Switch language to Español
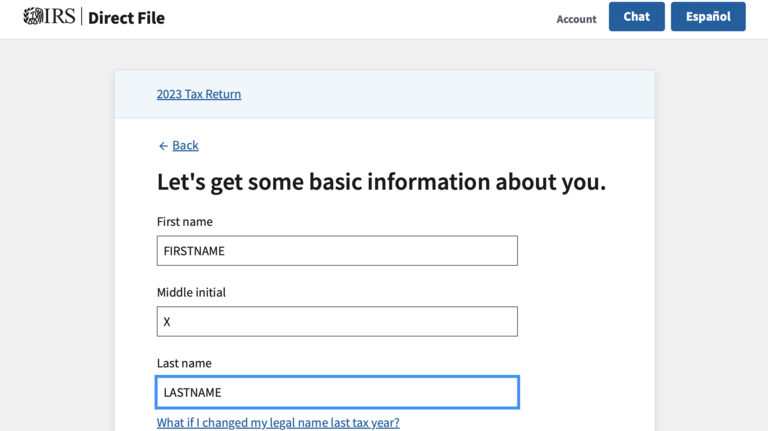Screen dimensions: 768x431 coord(708,17)
